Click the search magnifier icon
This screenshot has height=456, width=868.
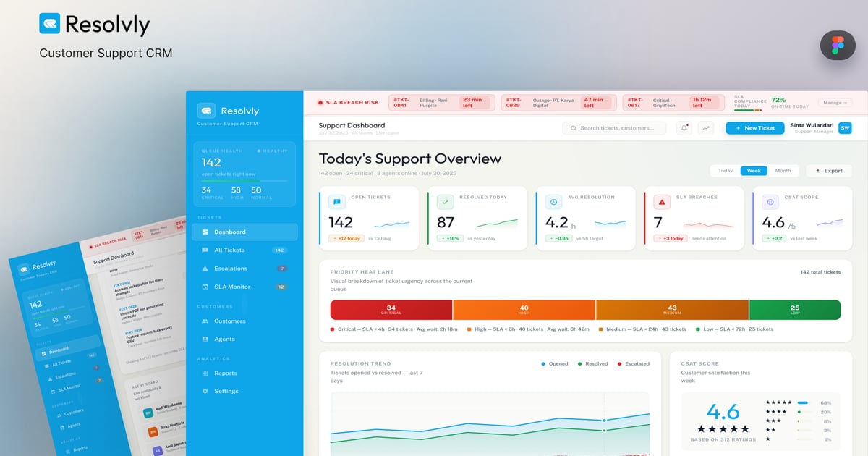tap(574, 128)
